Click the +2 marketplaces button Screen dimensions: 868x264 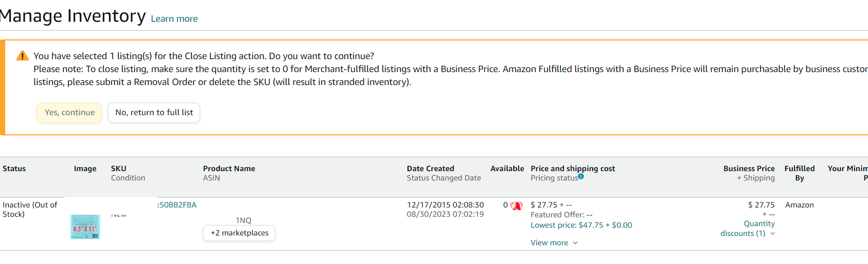click(239, 233)
